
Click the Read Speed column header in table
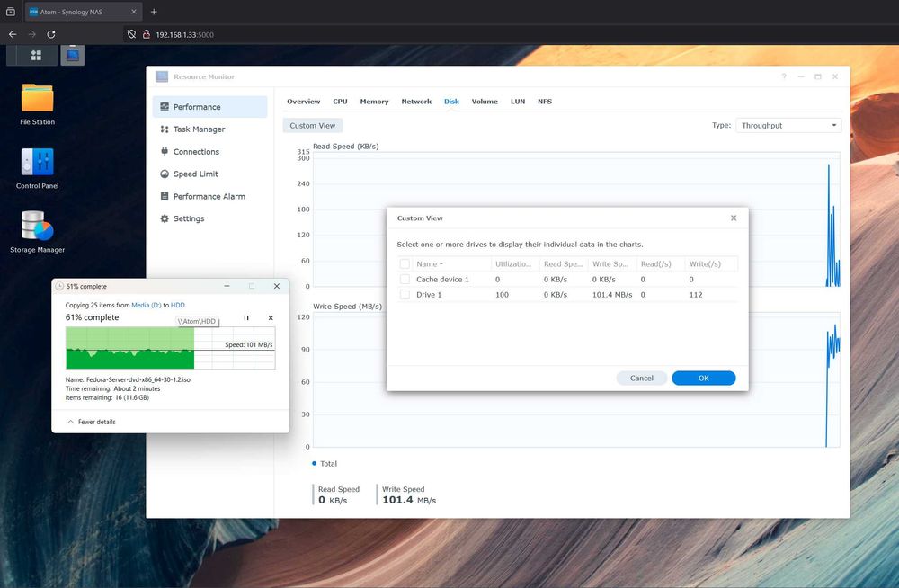click(563, 264)
